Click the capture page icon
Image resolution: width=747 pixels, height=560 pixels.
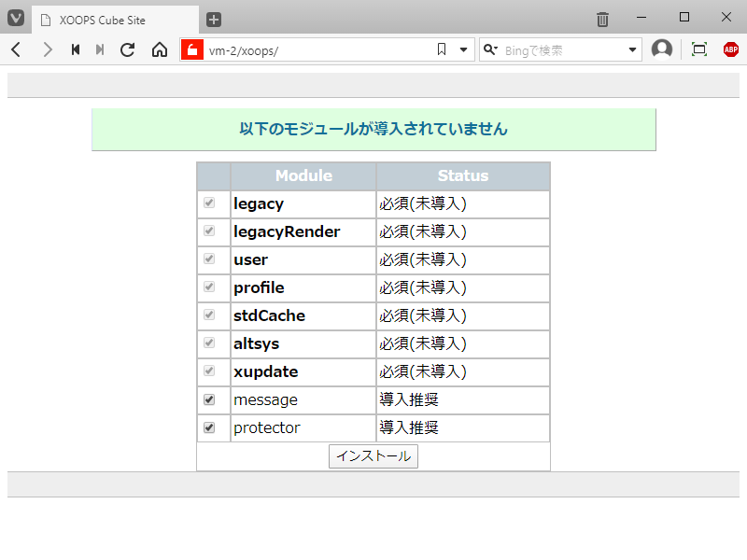click(x=698, y=49)
